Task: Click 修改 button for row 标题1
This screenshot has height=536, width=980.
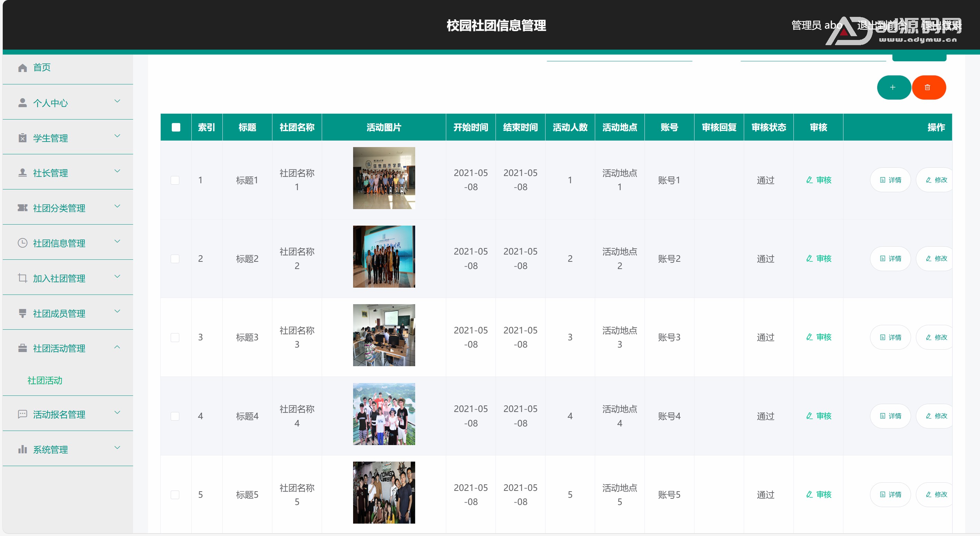Action: tap(936, 180)
